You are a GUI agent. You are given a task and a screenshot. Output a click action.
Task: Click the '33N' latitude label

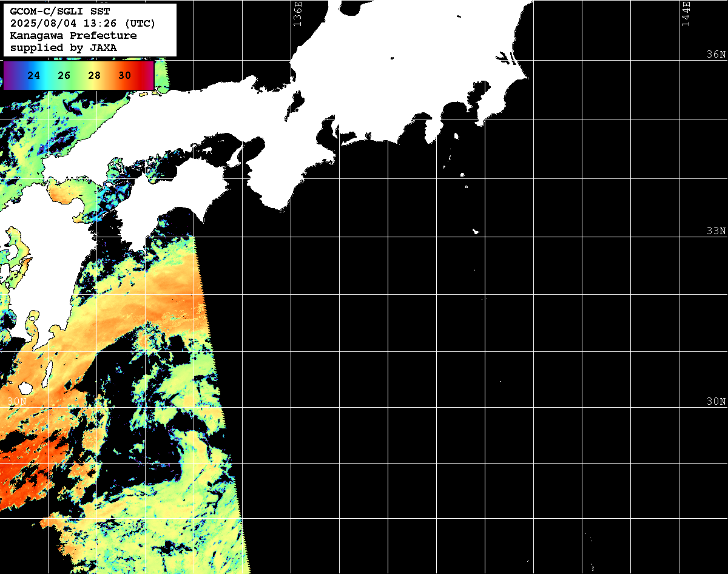[716, 231]
